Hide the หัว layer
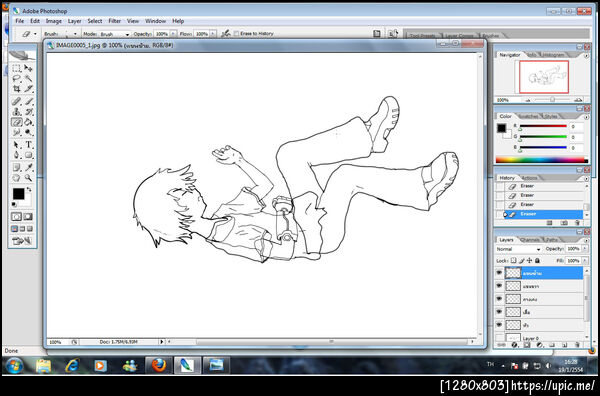Viewport: 600px width, 396px height. point(499,325)
